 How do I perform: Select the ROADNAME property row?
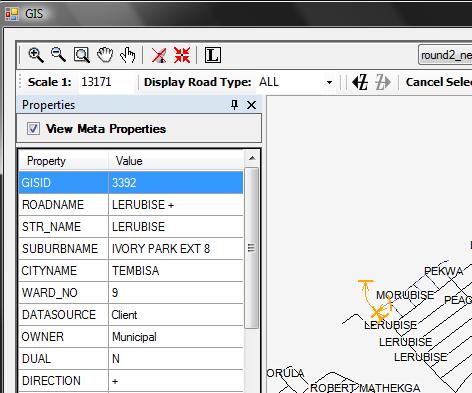pos(131,205)
